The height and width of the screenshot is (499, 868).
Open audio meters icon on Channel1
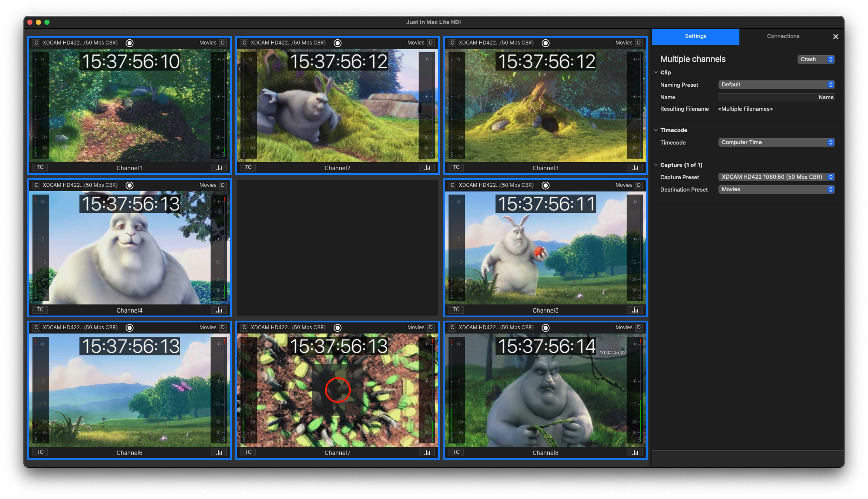click(219, 168)
